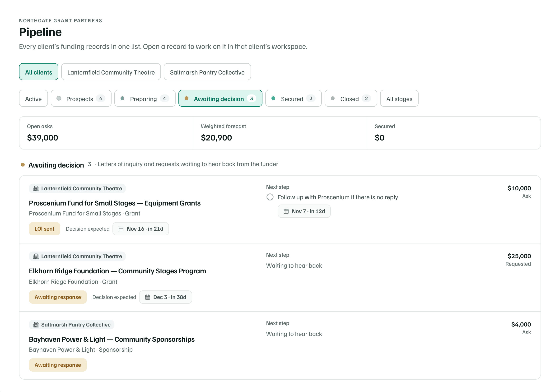Open Proscenium Fund Equipment Grants record
Viewport: 560px width, 392px height.
coord(115,203)
